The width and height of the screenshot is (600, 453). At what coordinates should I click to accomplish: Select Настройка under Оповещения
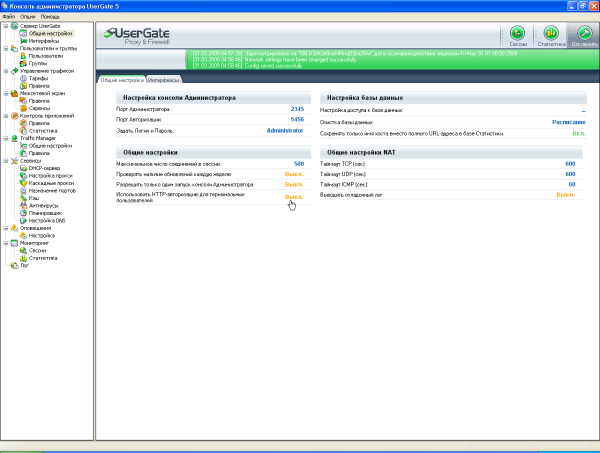(x=42, y=236)
